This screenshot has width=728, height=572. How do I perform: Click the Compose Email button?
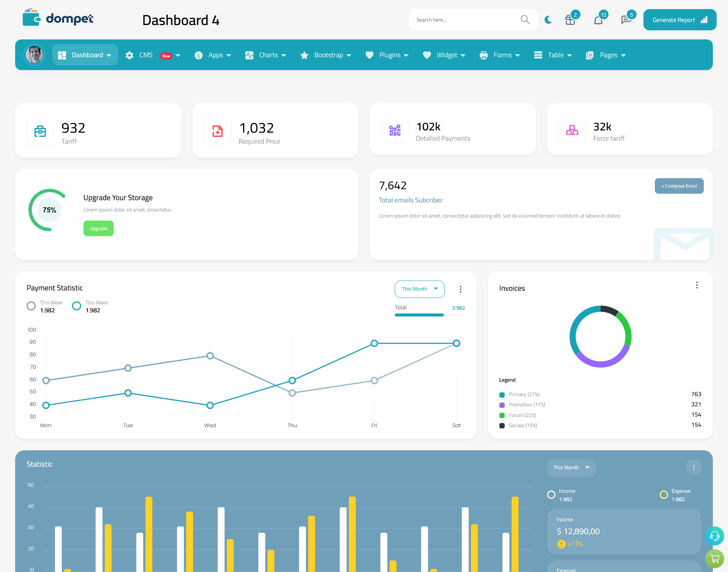pos(678,185)
